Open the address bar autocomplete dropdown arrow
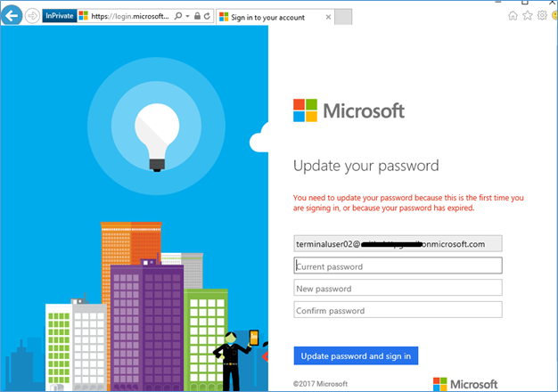Screen dimensions: 558x392 [187, 16]
